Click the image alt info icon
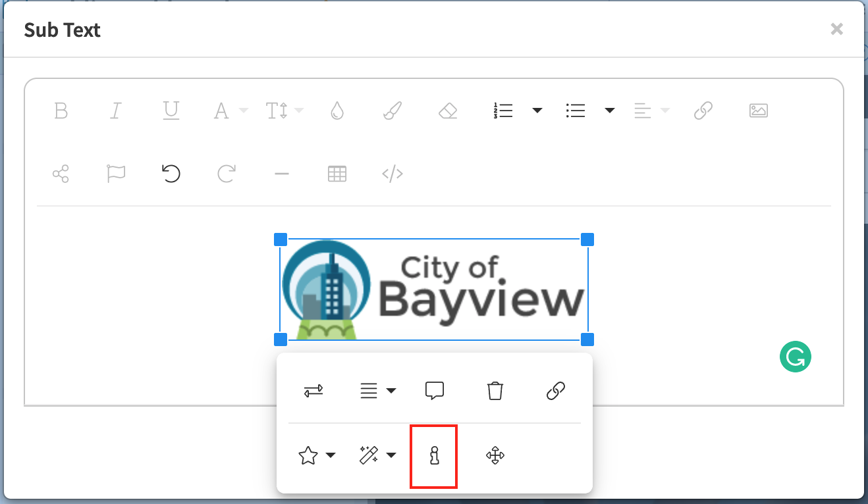Viewport: 868px width, 504px height. 434,455
